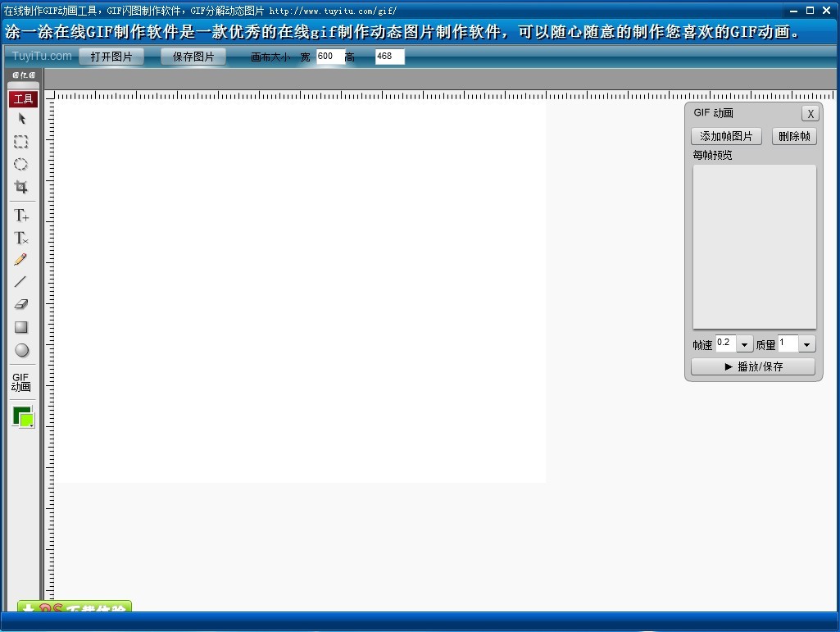Expand the 质量 quality dropdown

point(806,345)
